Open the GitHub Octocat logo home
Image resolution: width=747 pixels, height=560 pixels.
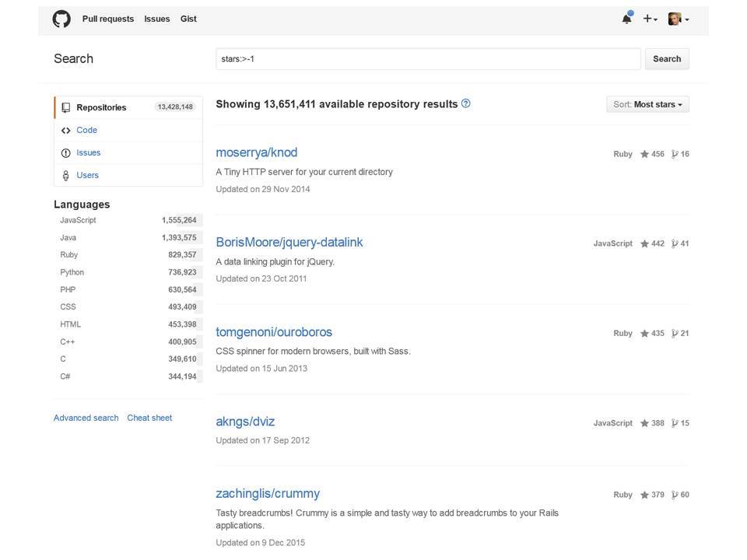click(61, 19)
